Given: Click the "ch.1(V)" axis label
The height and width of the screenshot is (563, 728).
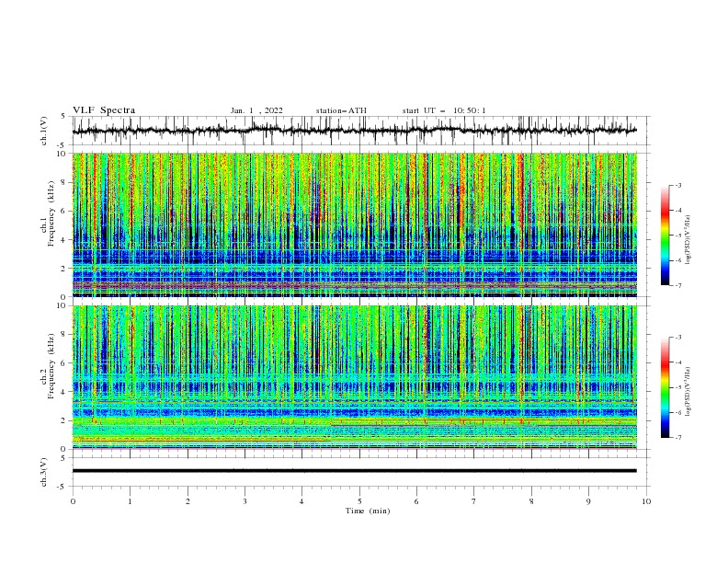Looking at the screenshot, I should pyautogui.click(x=44, y=131).
